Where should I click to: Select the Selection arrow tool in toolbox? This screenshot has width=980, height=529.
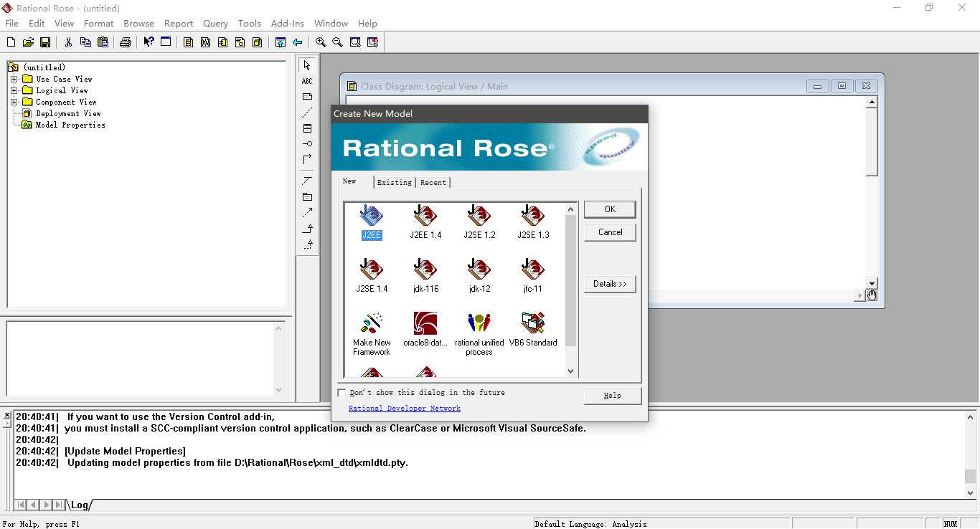tap(307, 65)
